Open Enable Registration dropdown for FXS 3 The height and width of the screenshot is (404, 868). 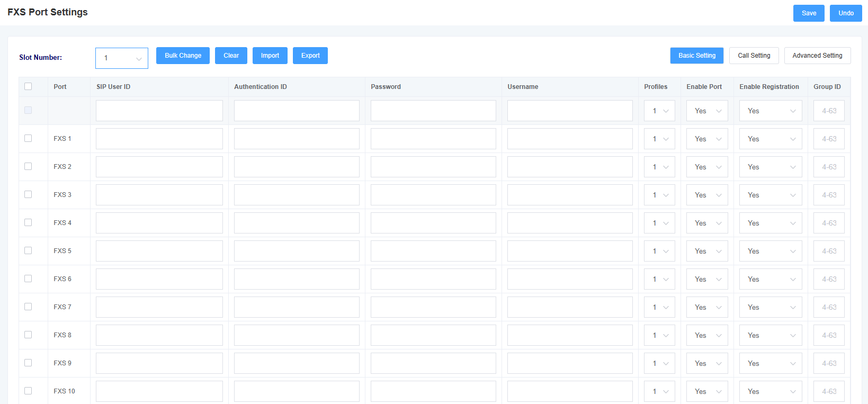pos(771,195)
